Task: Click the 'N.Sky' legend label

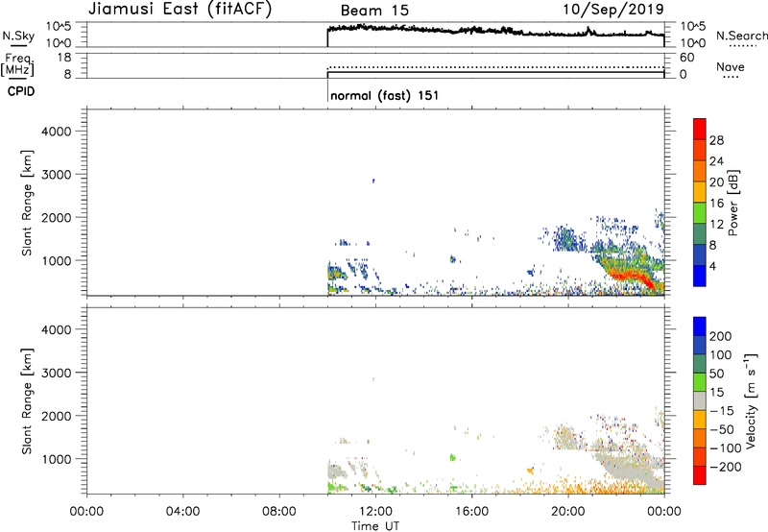Action: tap(18, 36)
